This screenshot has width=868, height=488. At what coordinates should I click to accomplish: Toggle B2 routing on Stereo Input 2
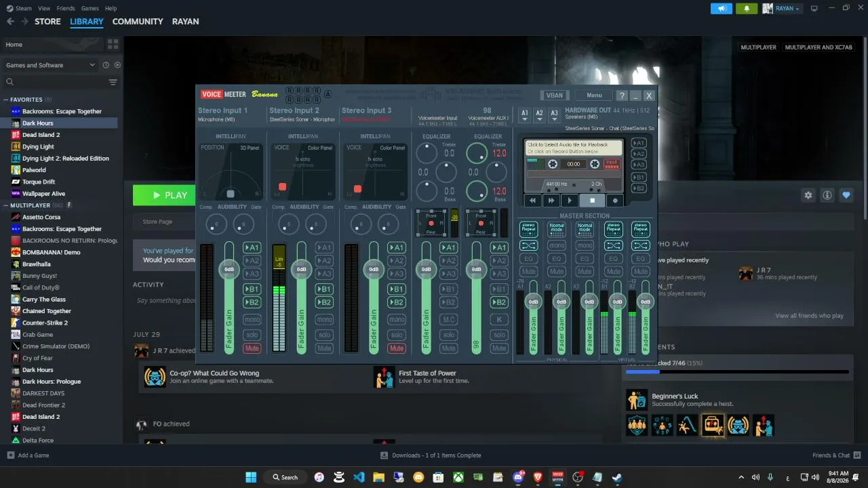point(324,302)
